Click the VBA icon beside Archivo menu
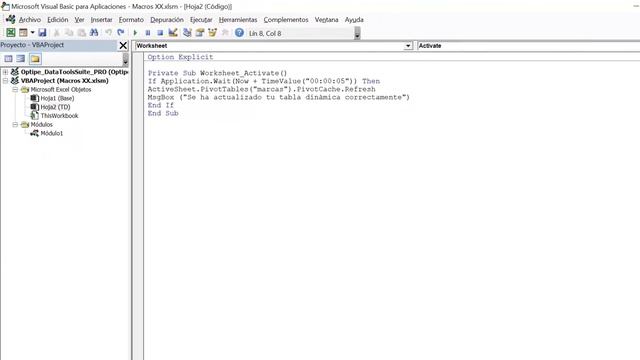The height and width of the screenshot is (360, 640). (10, 19)
